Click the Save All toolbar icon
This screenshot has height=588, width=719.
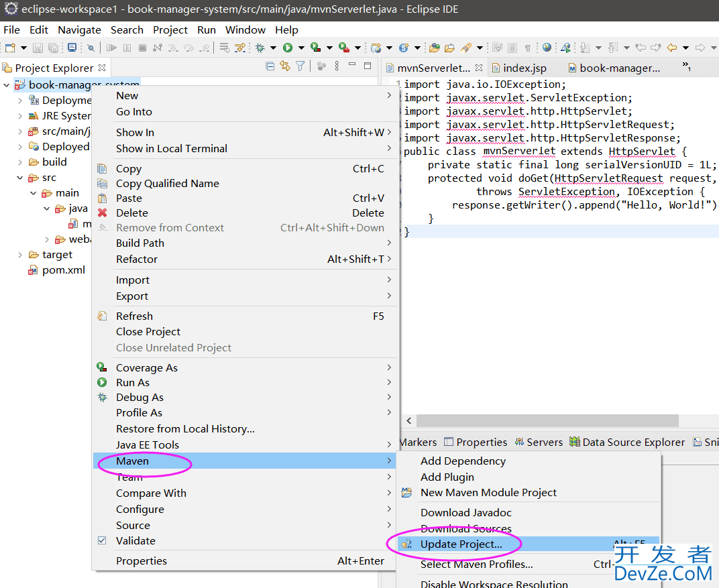click(53, 48)
